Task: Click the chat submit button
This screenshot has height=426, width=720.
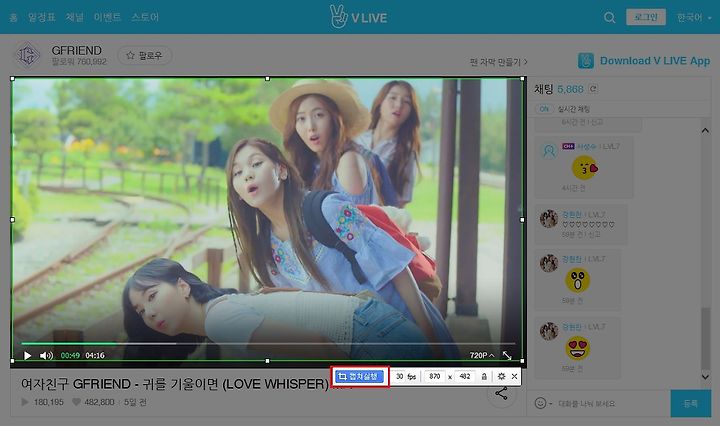Action: tap(691, 403)
